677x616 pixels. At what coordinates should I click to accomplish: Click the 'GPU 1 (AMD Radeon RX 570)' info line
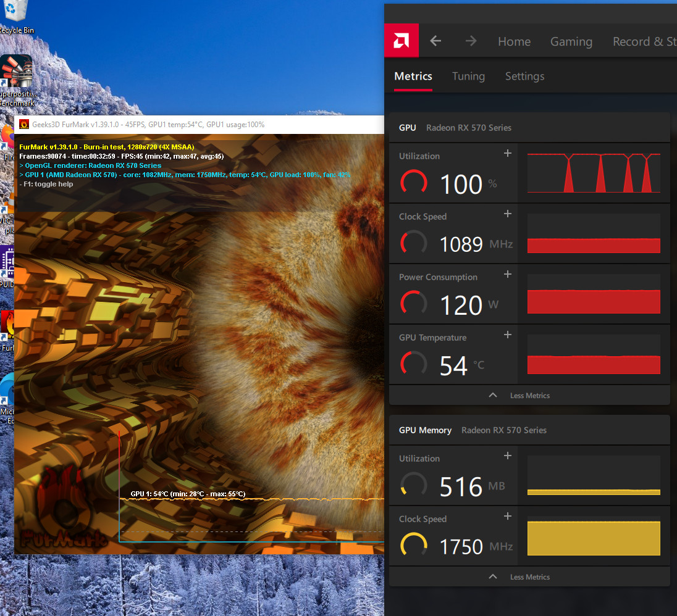(x=185, y=175)
